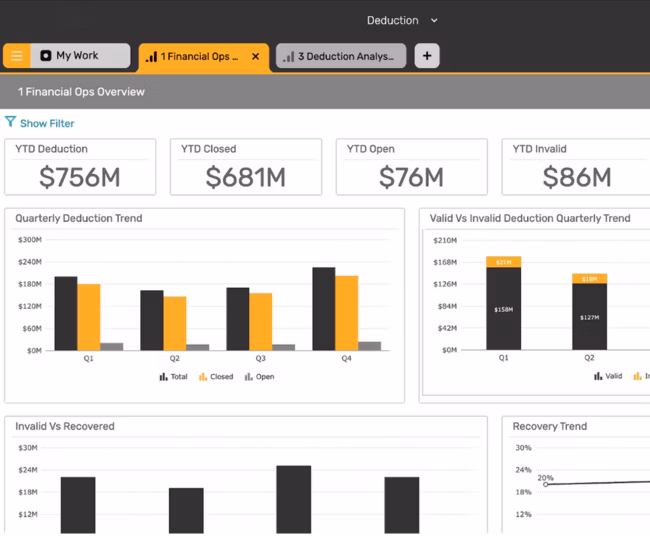Add a new tab with plus button
Screen dimensions: 650x556
(x=427, y=56)
